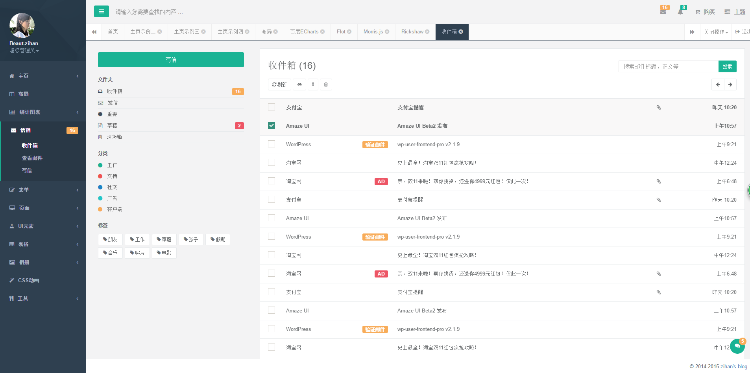Viewport: 750px width, 373px height.
Task: Go to previous mail page with left arrow
Action: (x=717, y=85)
